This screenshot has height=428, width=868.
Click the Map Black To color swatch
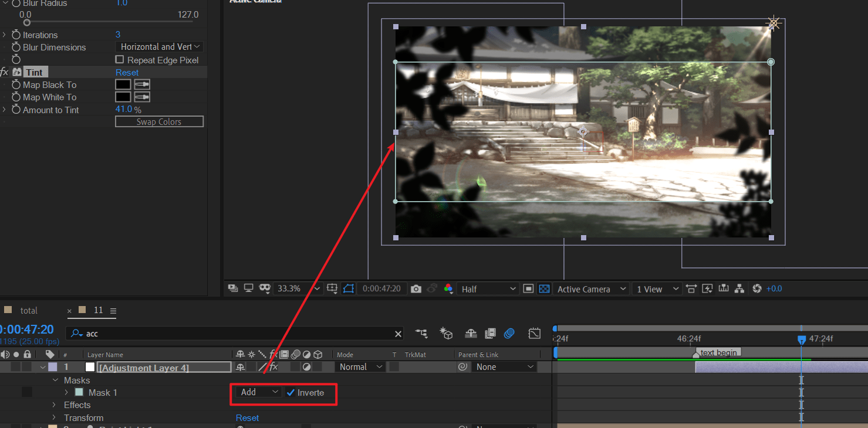pos(123,84)
